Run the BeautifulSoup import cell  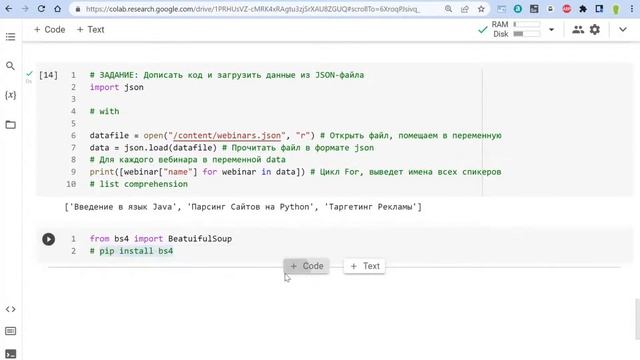pyautogui.click(x=49, y=239)
